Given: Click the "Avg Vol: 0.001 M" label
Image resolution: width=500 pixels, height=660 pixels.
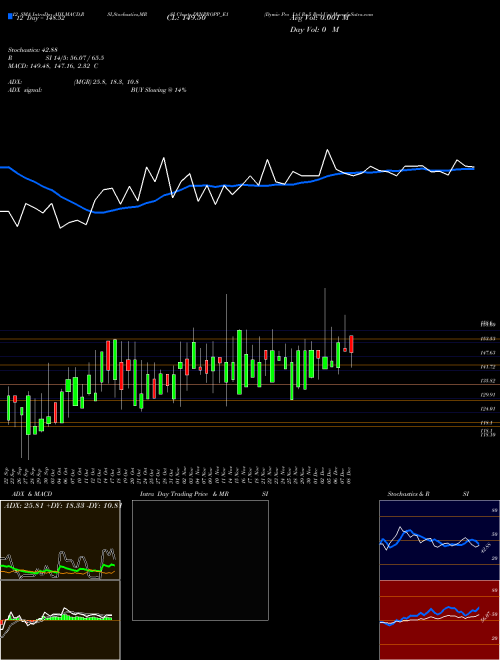Looking at the screenshot, I should coord(319,18).
